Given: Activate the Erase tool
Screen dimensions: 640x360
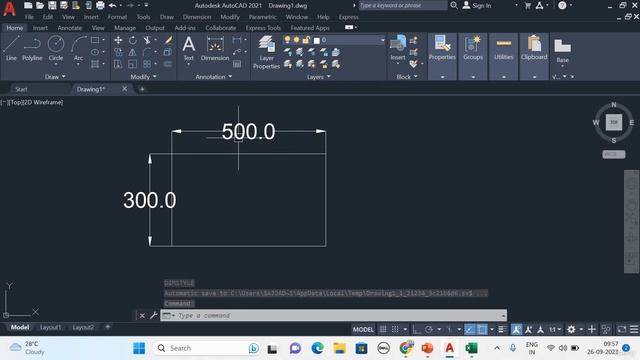Looking at the screenshot, I should tap(168, 40).
